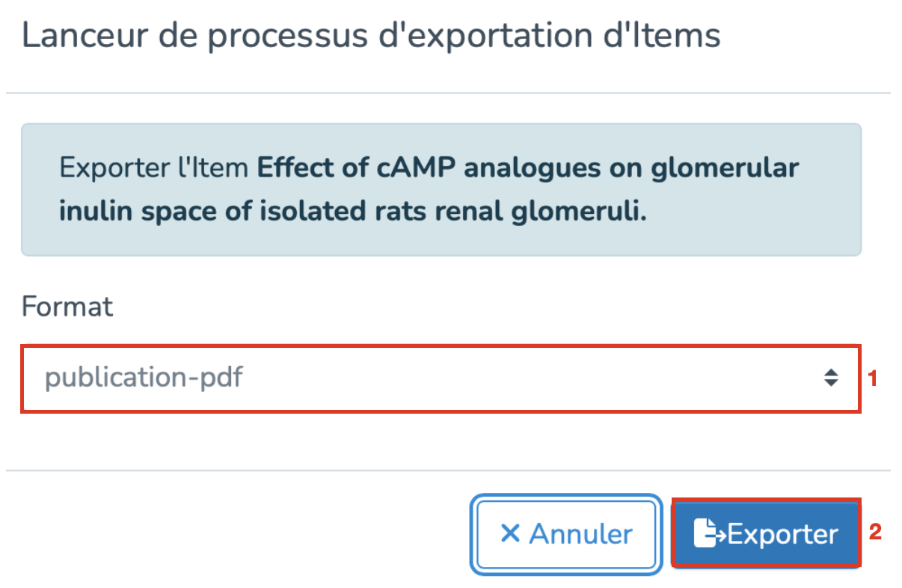The image size is (902, 588).
Task: Click the "Annuler" text label
Action: [580, 534]
